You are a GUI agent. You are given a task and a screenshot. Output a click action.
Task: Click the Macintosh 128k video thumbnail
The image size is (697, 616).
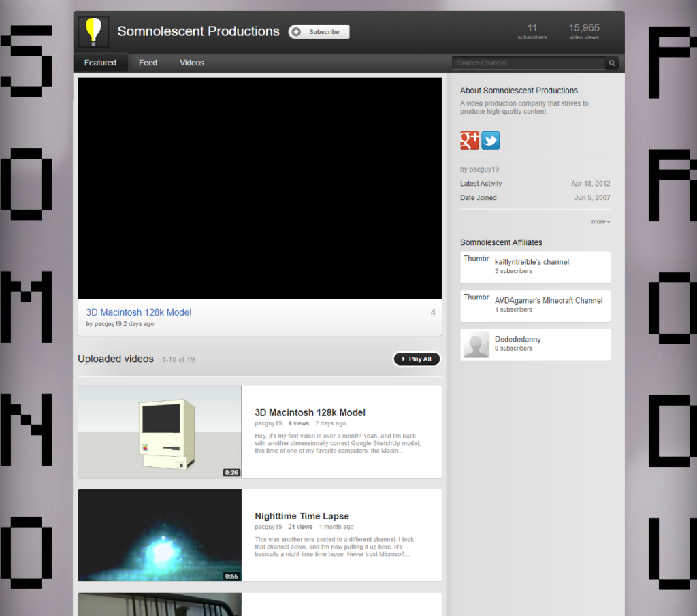pyautogui.click(x=159, y=432)
